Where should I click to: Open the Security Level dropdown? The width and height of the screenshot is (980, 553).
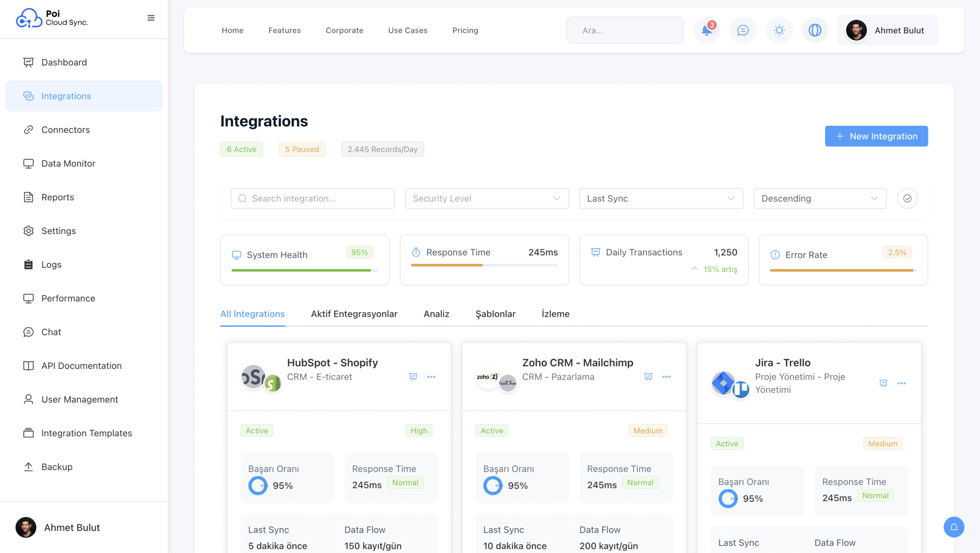[x=487, y=198]
